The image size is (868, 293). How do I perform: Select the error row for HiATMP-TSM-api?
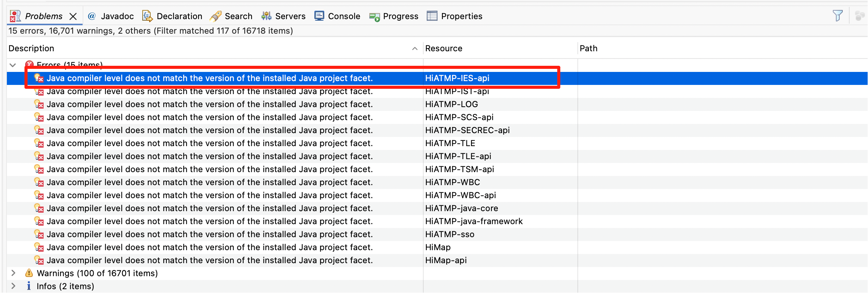(x=437, y=169)
